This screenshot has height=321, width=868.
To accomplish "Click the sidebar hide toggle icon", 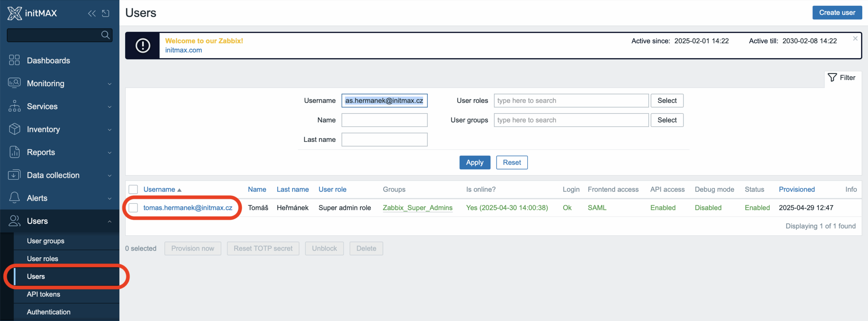I will point(106,13).
